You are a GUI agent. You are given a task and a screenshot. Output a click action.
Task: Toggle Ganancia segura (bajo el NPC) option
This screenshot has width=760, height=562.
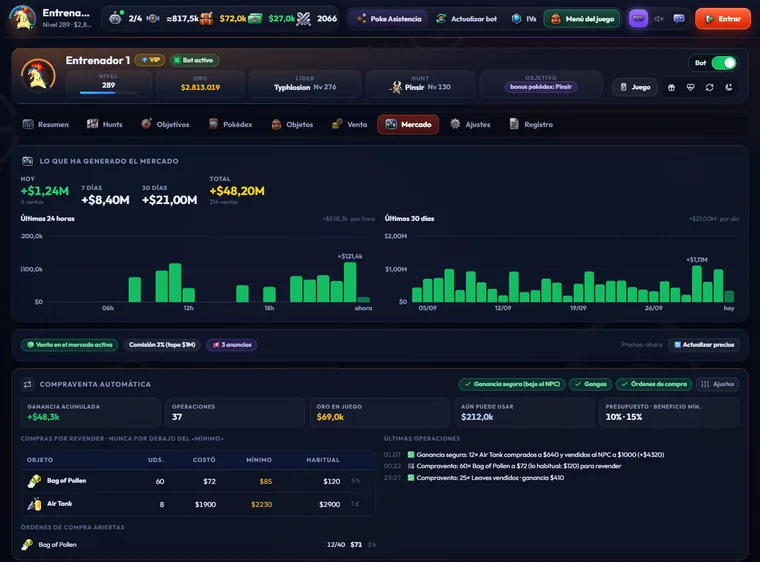pyautogui.click(x=512, y=384)
